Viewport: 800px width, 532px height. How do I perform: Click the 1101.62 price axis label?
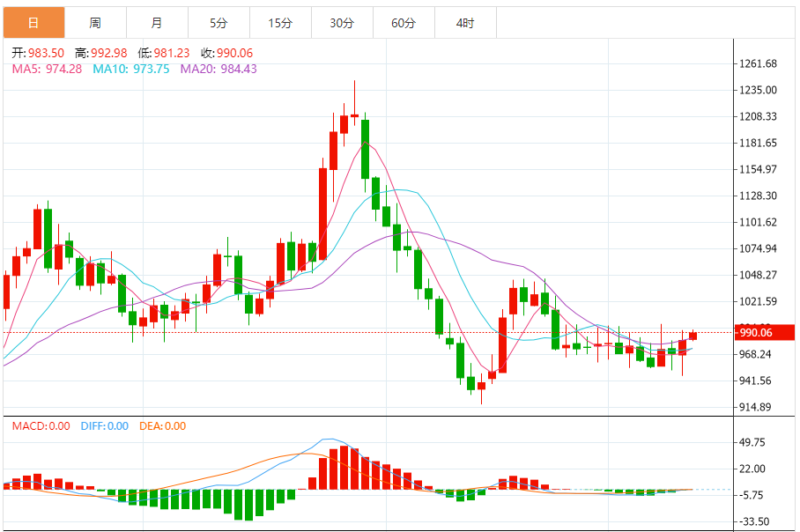pyautogui.click(x=759, y=222)
